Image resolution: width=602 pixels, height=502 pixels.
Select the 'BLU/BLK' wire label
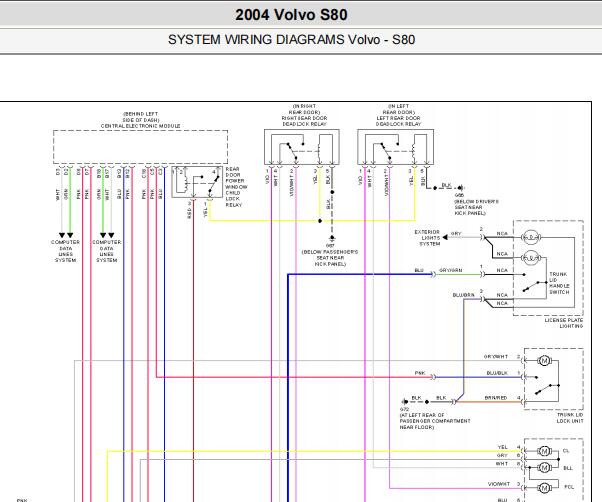[x=497, y=373]
